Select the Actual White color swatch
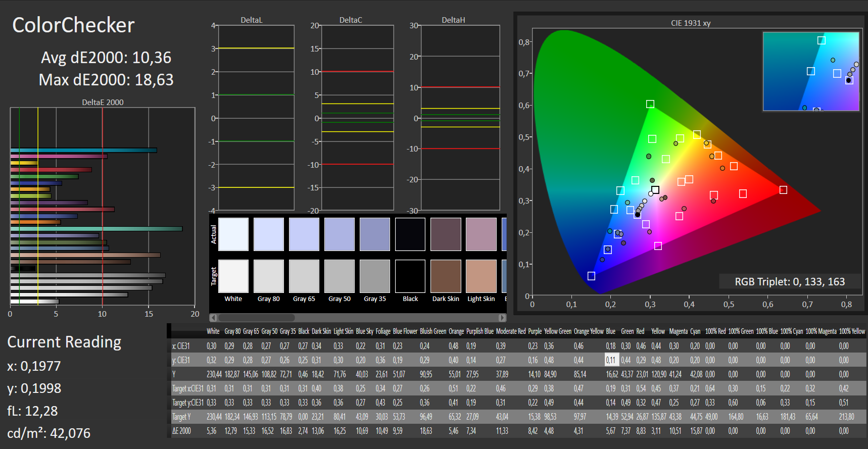The image size is (868, 449). point(233,234)
